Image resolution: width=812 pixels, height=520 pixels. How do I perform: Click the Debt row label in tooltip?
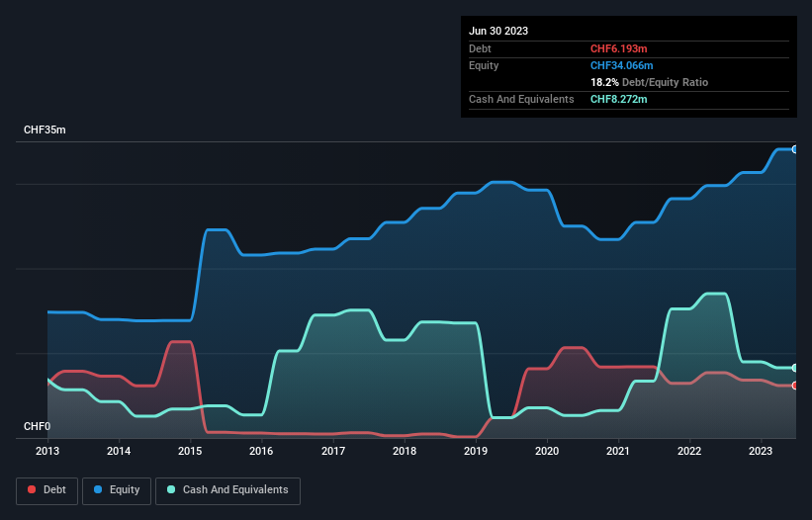point(480,48)
